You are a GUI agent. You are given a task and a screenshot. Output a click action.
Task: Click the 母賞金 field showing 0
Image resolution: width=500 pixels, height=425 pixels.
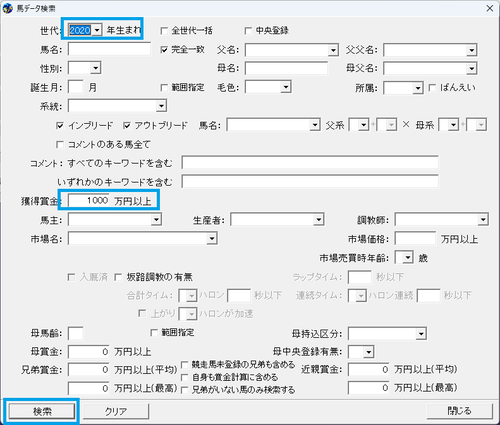tap(89, 352)
